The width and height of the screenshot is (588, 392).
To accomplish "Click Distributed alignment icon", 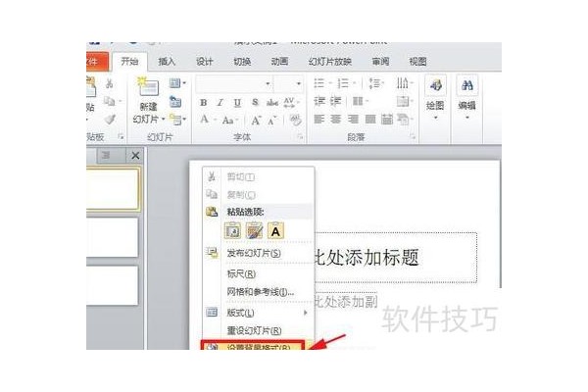I will [x=387, y=120].
